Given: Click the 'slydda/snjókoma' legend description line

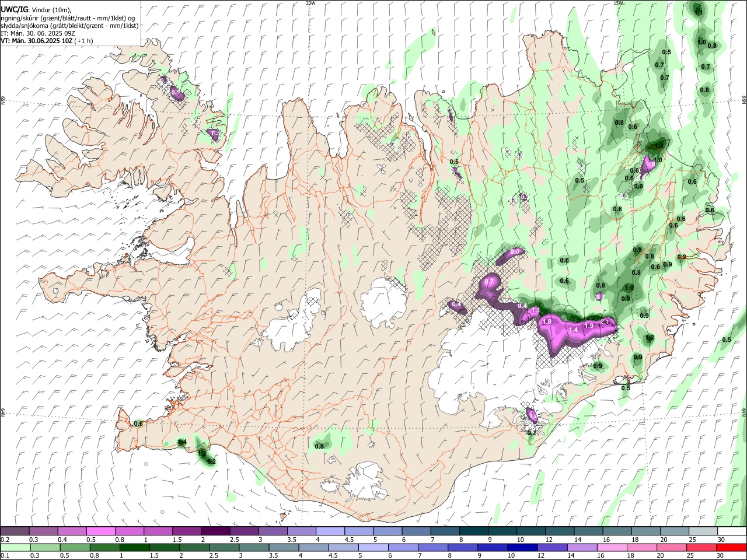Looking at the screenshot, I should [x=69, y=26].
